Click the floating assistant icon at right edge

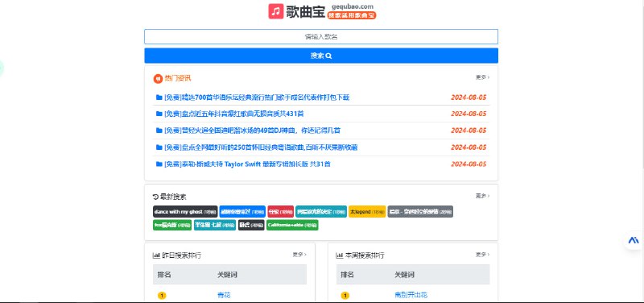coord(634,240)
